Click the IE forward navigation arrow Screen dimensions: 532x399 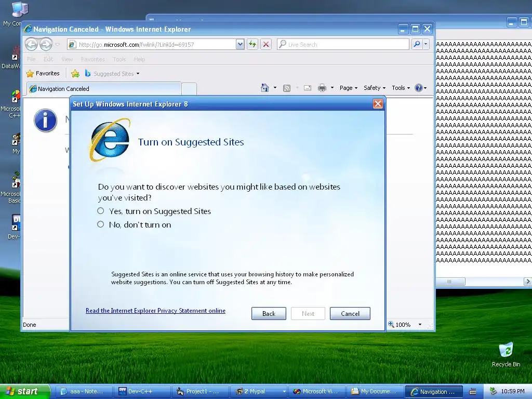tap(46, 44)
